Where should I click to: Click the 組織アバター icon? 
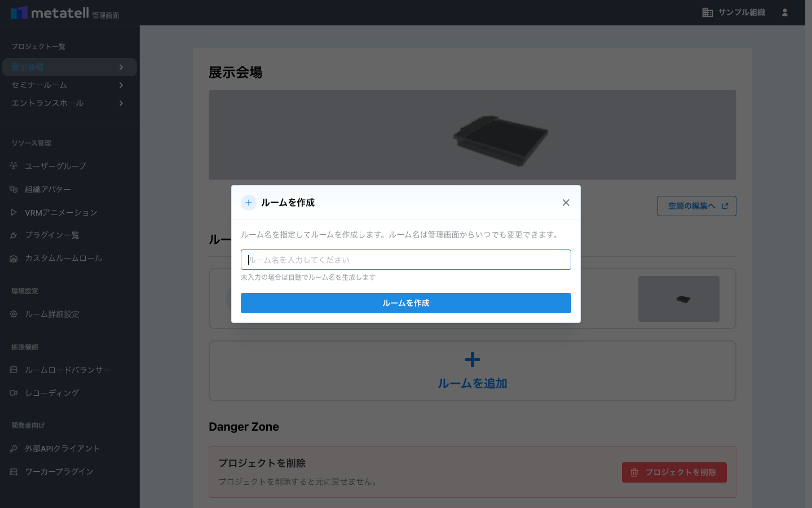tap(14, 189)
